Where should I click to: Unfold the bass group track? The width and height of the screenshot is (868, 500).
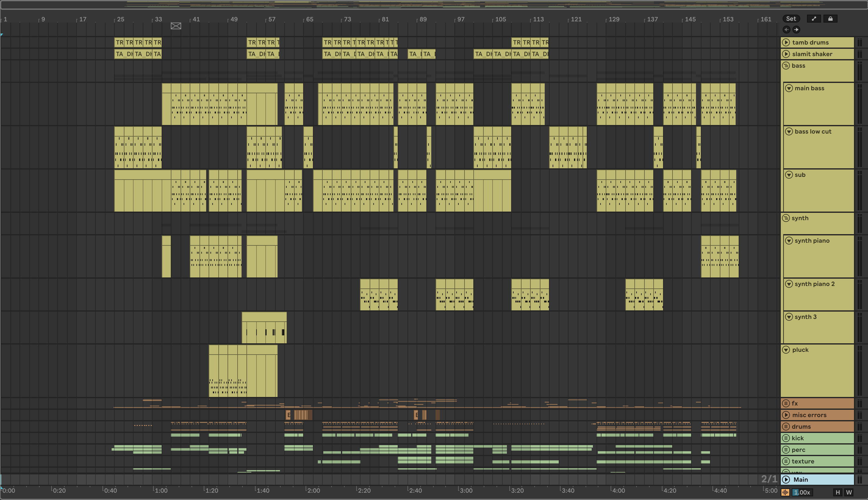(786, 66)
